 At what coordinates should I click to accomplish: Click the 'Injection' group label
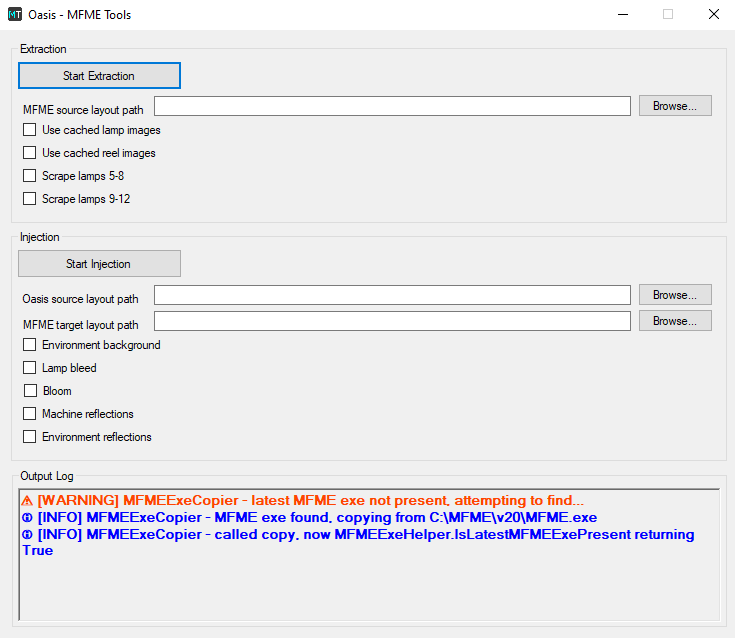tap(40, 237)
